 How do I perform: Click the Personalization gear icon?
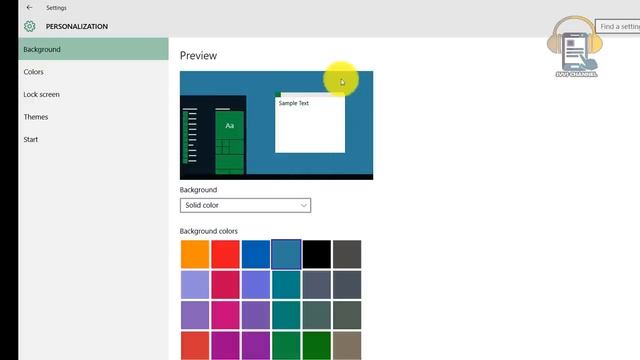click(x=29, y=26)
